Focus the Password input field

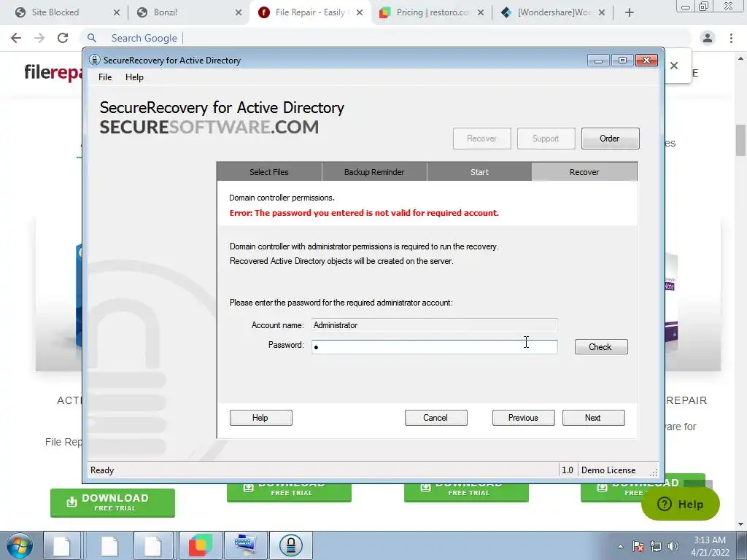tap(434, 346)
